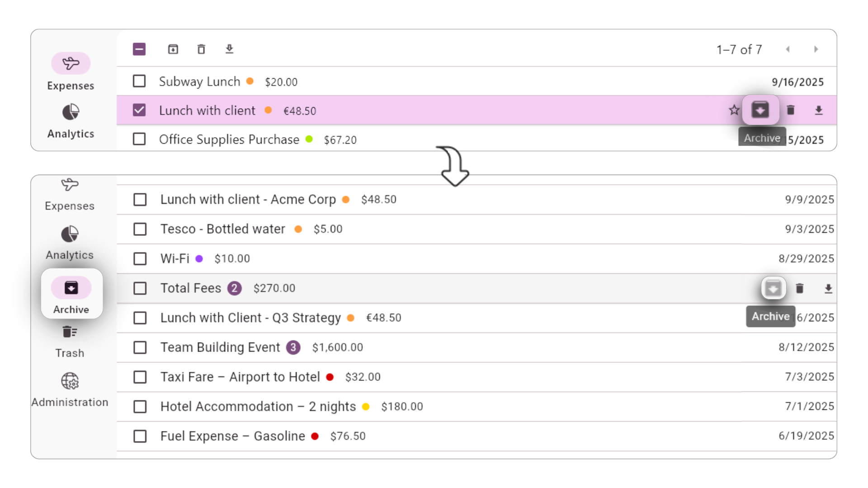Go to previous page of expenses
The height and width of the screenshot is (488, 868).
pos(788,49)
